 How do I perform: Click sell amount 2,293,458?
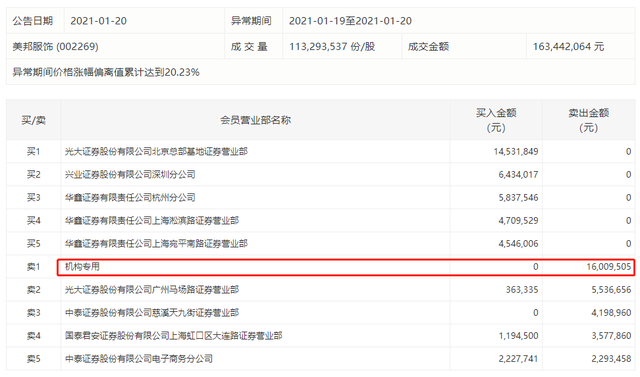[611, 359]
